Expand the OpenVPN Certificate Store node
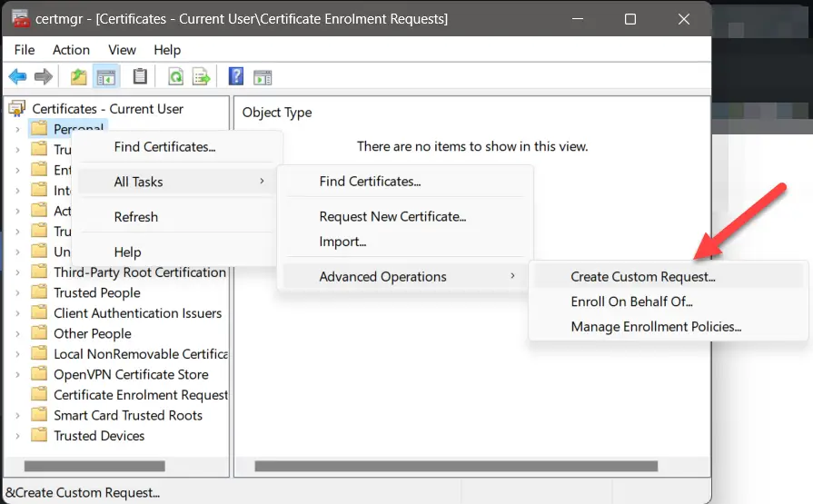Screen dimensions: 813x504 [17, 375]
